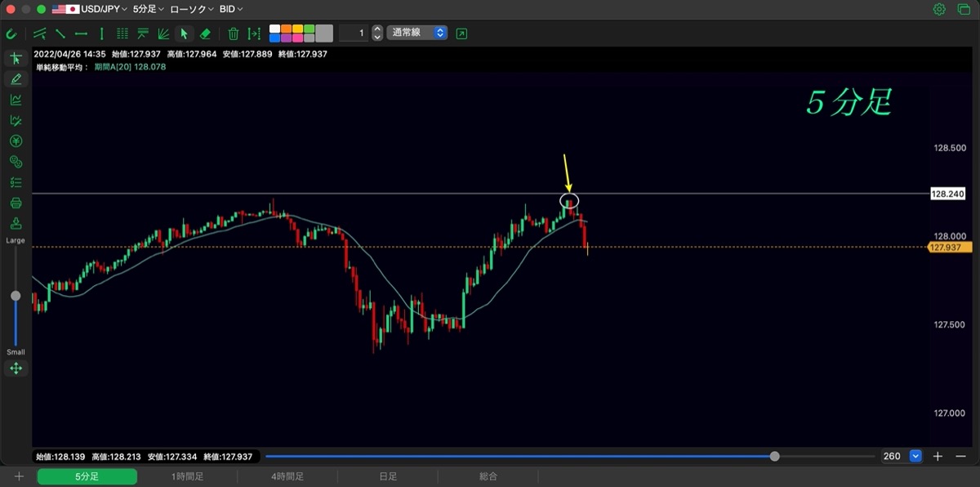Screen dimensions: 980x487
Task: Open the 5分足 timeframe dropdown in title bar
Action: [148, 10]
